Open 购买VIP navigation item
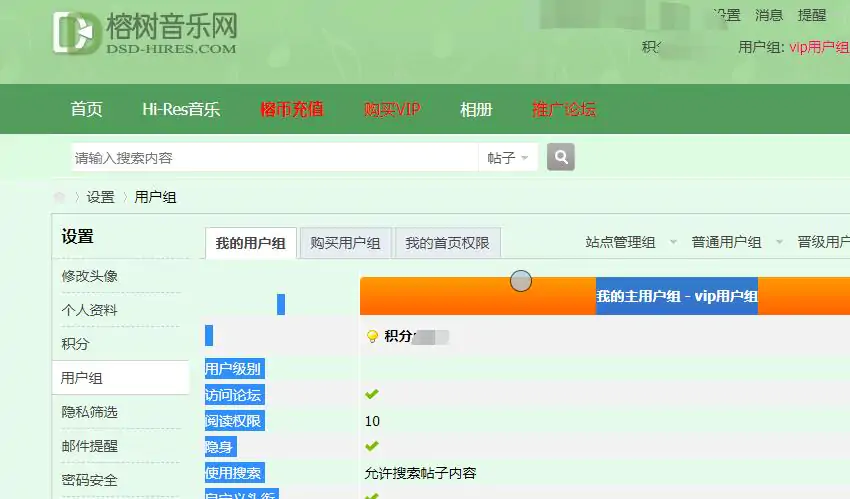 (x=392, y=109)
